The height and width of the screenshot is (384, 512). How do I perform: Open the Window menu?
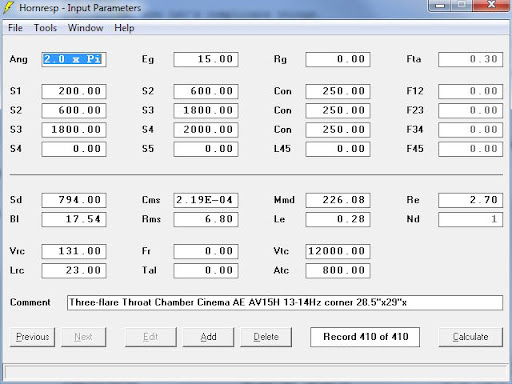tap(85, 28)
